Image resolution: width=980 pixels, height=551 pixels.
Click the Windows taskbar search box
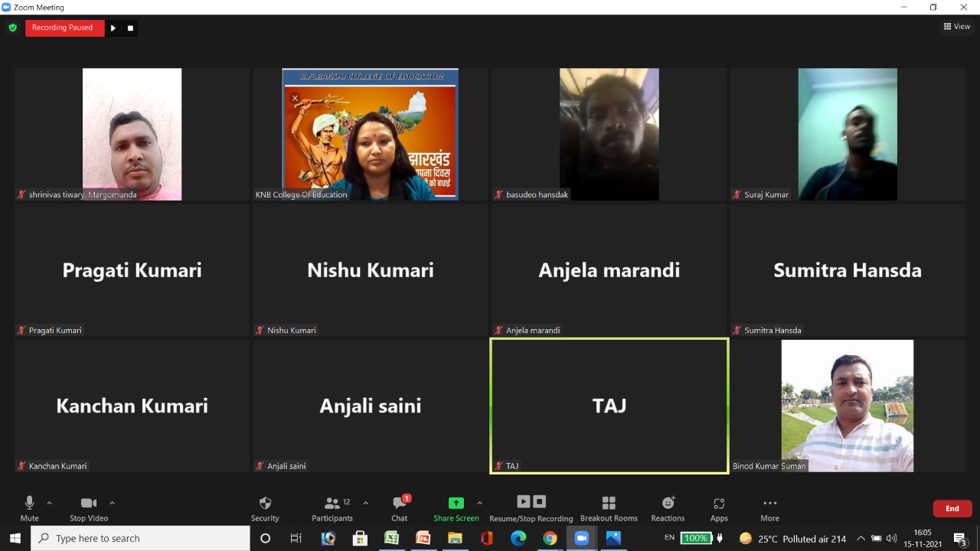pyautogui.click(x=140, y=538)
